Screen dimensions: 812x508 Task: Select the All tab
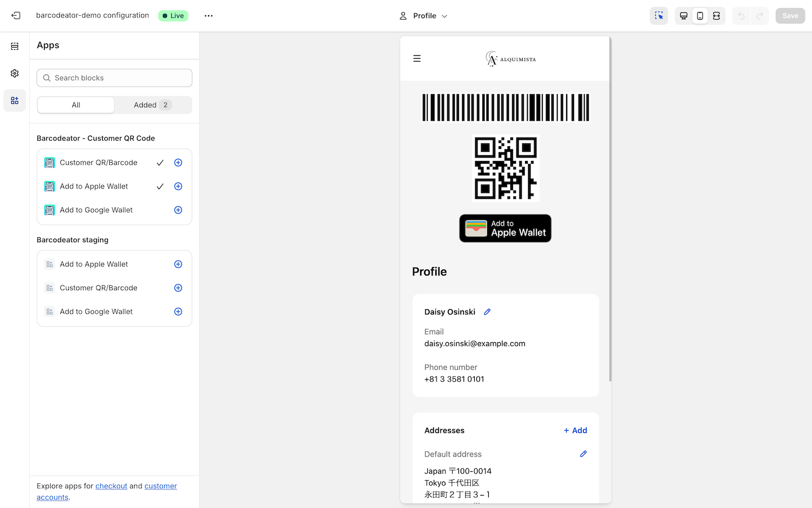76,105
